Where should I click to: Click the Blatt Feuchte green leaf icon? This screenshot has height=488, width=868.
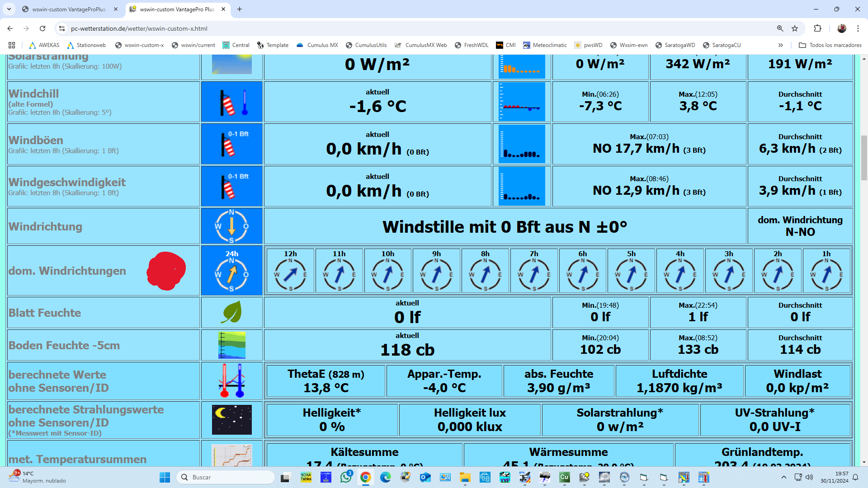231,312
